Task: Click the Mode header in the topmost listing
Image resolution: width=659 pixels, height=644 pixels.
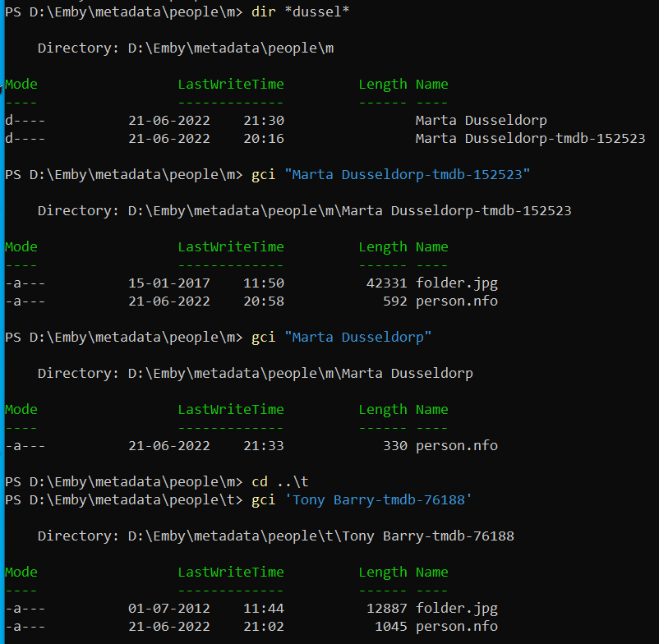Action: pos(21,84)
